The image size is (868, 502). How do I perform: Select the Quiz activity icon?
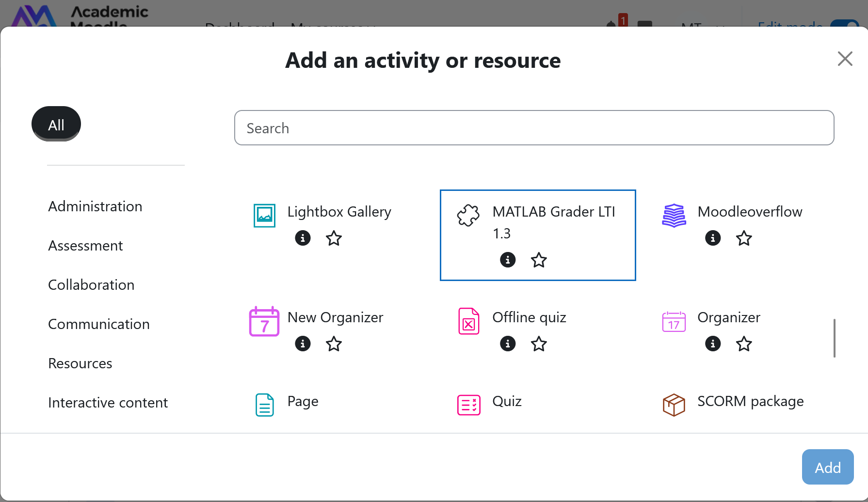pyautogui.click(x=469, y=405)
